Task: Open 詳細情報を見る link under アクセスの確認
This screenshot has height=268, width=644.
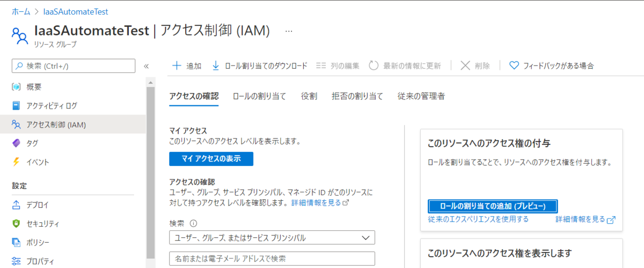Action: 320,203
